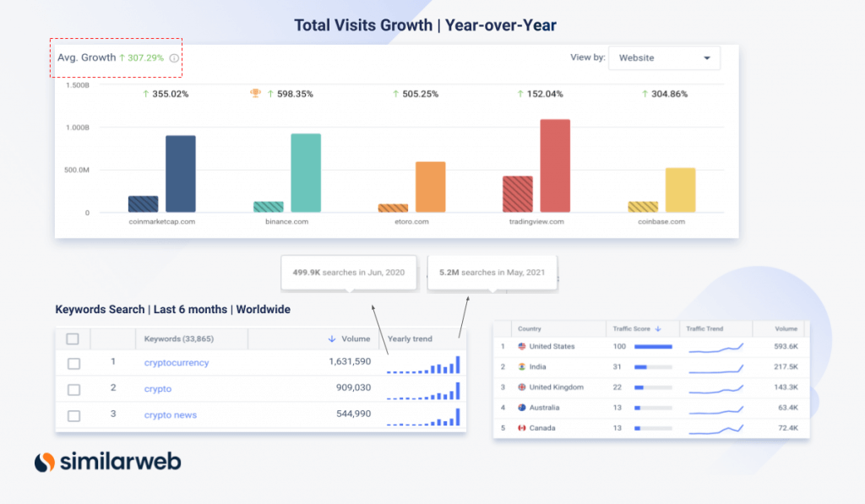Click the 909,030 volume value
865x504 pixels.
[x=354, y=387]
